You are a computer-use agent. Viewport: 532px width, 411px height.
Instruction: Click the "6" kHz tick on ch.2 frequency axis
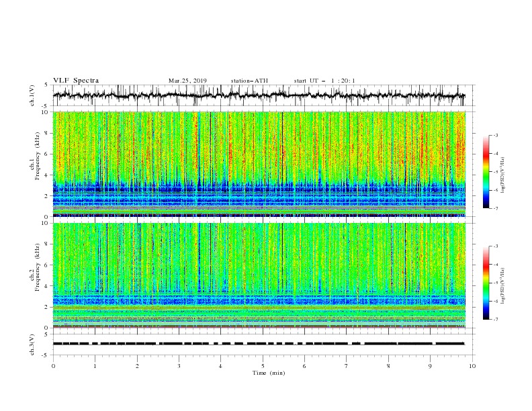(x=48, y=265)
